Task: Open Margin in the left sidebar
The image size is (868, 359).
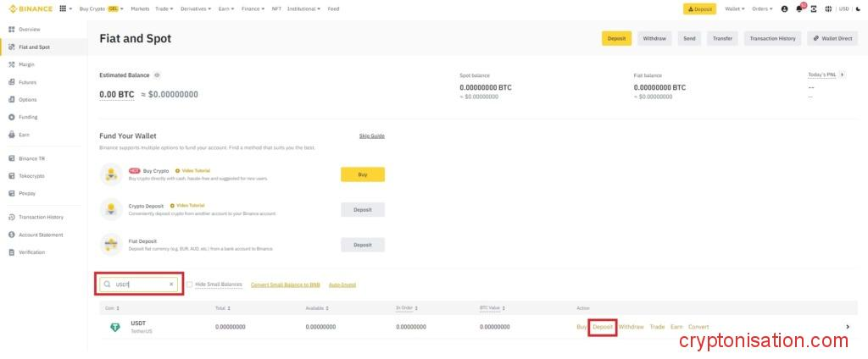Action: (26, 64)
